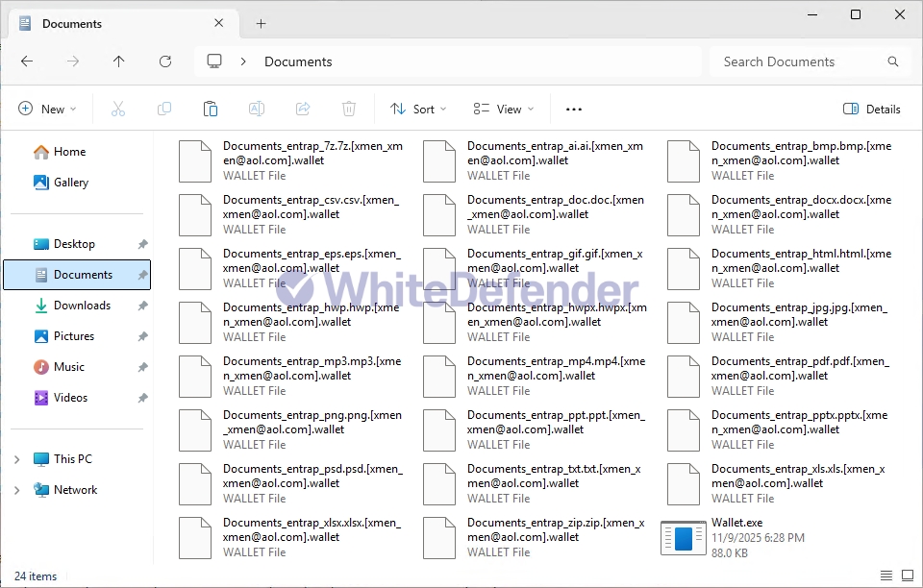Open the See more ellipsis menu
Screen dimensions: 923x588
[574, 110]
